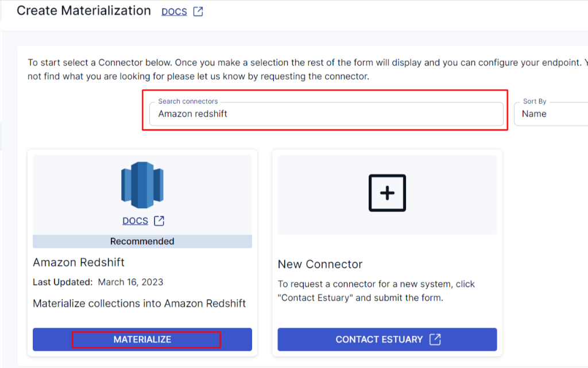Click the New Connector card title

320,264
